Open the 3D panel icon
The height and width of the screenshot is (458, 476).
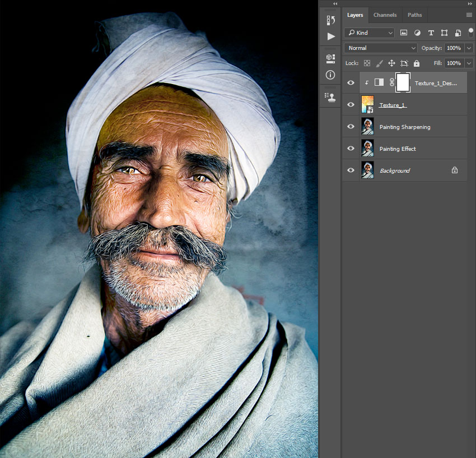pos(330,58)
